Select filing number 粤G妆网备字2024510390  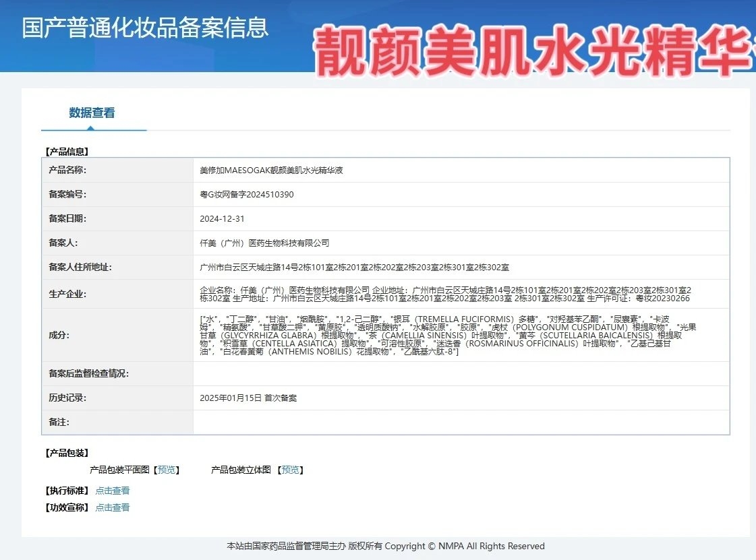[246, 195]
